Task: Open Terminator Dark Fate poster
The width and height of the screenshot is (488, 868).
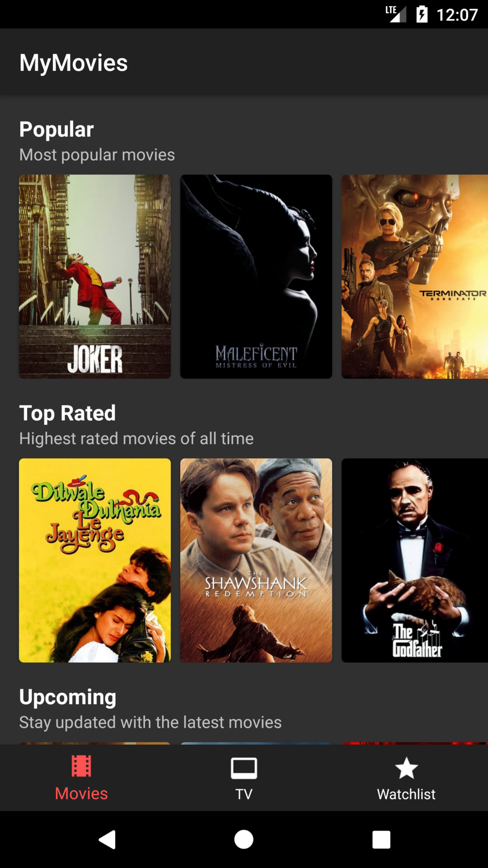Action: point(415,276)
